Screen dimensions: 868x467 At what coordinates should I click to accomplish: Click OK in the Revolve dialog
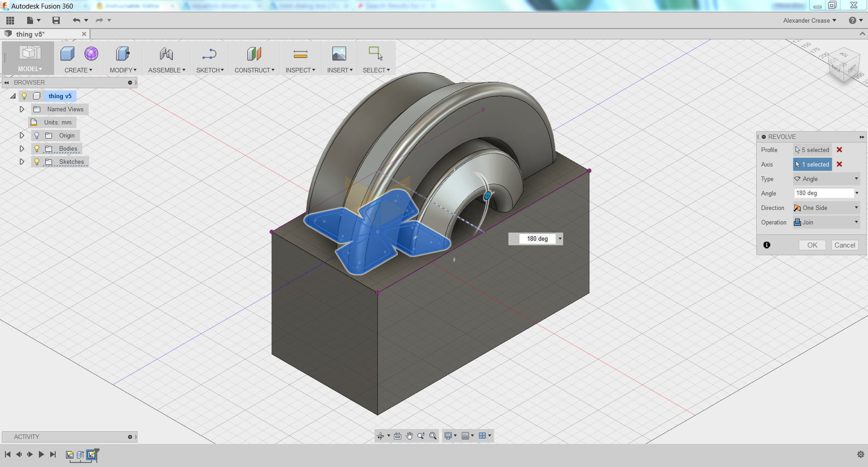click(x=812, y=245)
